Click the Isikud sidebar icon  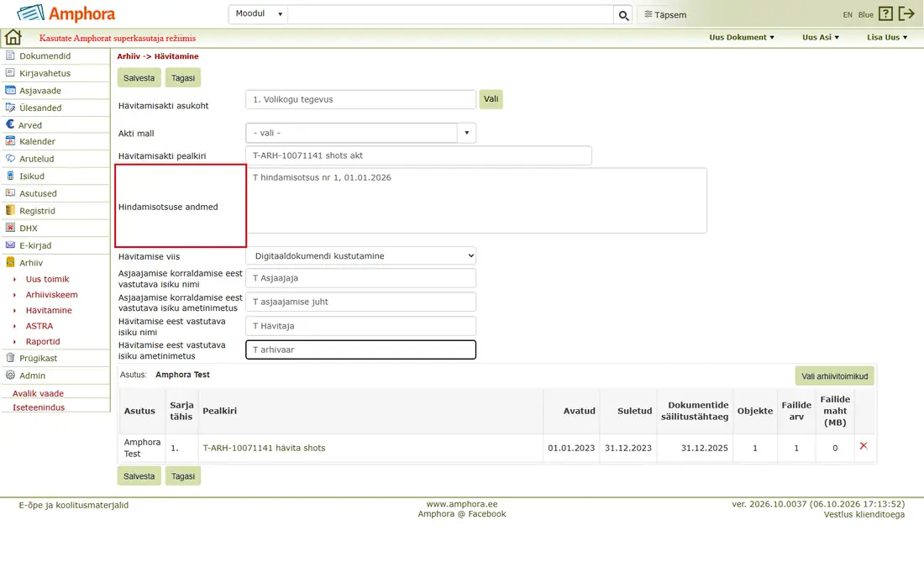[x=10, y=176]
